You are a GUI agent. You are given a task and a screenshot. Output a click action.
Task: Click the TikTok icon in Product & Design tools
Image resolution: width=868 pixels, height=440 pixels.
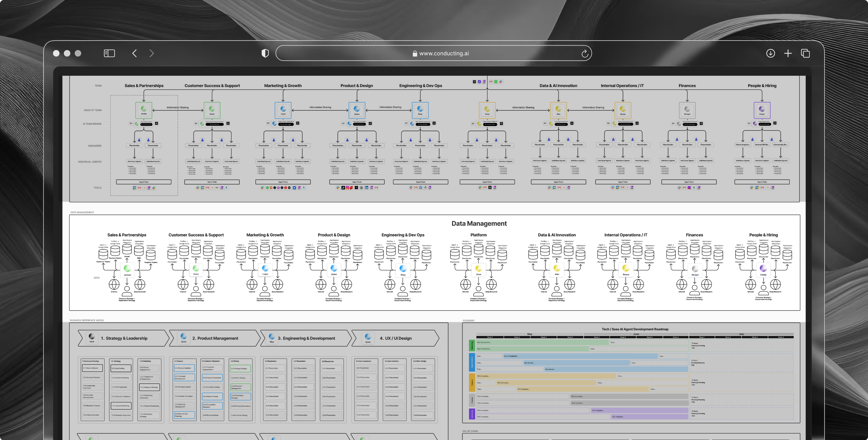343,188
